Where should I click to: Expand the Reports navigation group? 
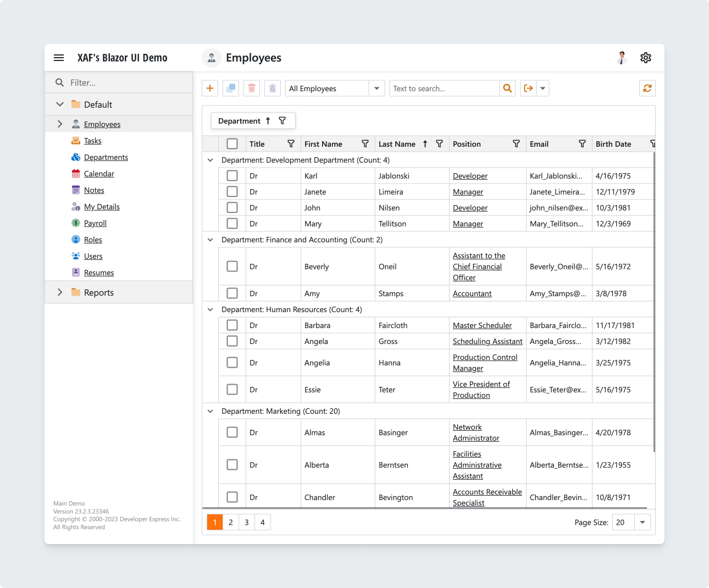point(60,292)
